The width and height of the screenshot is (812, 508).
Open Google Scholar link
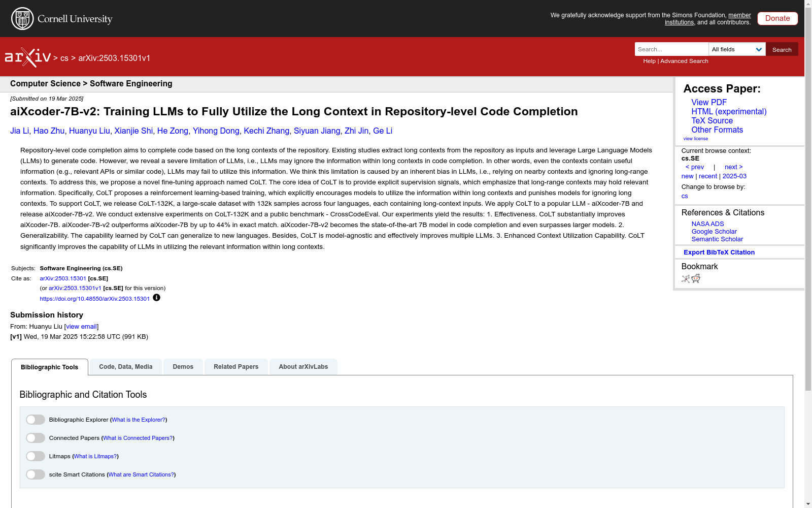[714, 232]
